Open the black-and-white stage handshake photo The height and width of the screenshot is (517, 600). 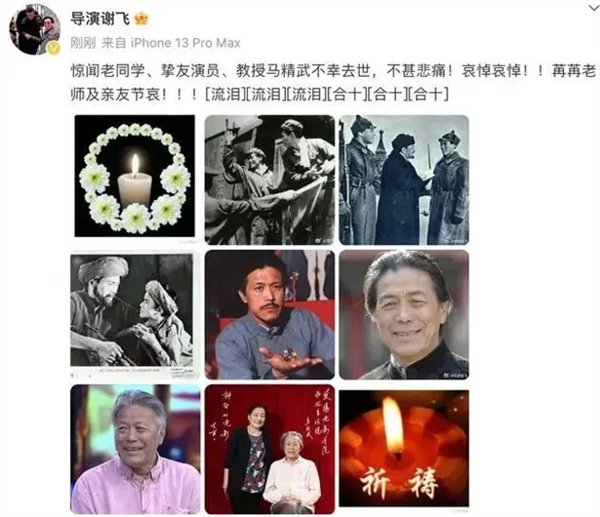click(x=270, y=180)
